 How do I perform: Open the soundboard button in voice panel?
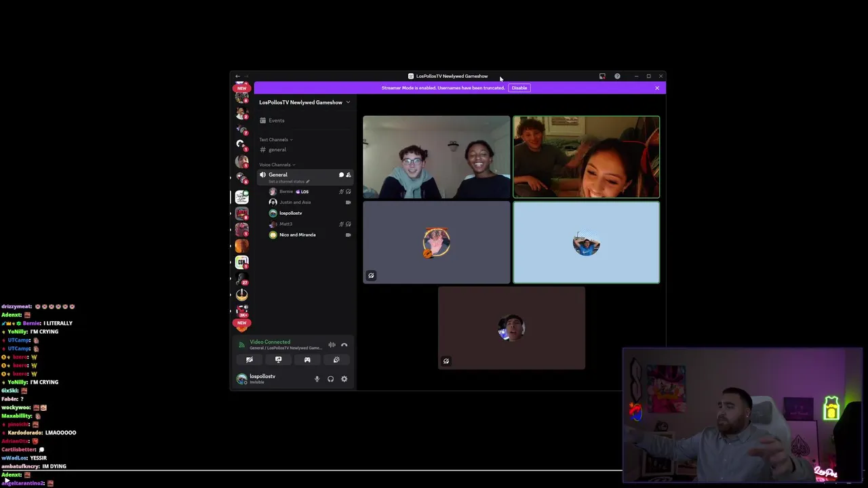(x=336, y=360)
